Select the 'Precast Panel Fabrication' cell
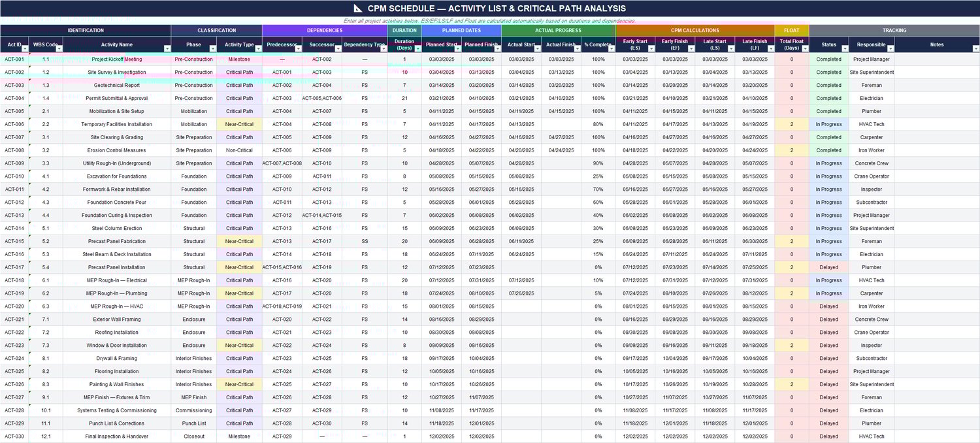The width and height of the screenshot is (980, 443). pyautogui.click(x=117, y=241)
